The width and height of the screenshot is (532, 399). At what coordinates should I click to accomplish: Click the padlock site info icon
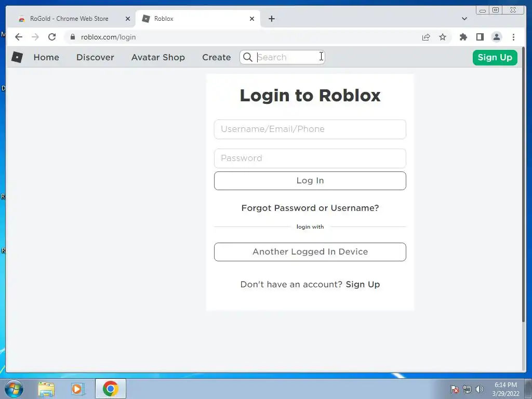coord(72,37)
